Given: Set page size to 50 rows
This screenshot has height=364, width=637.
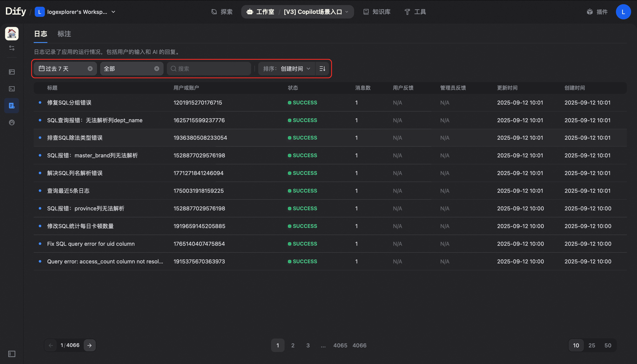Looking at the screenshot, I should click(608, 345).
